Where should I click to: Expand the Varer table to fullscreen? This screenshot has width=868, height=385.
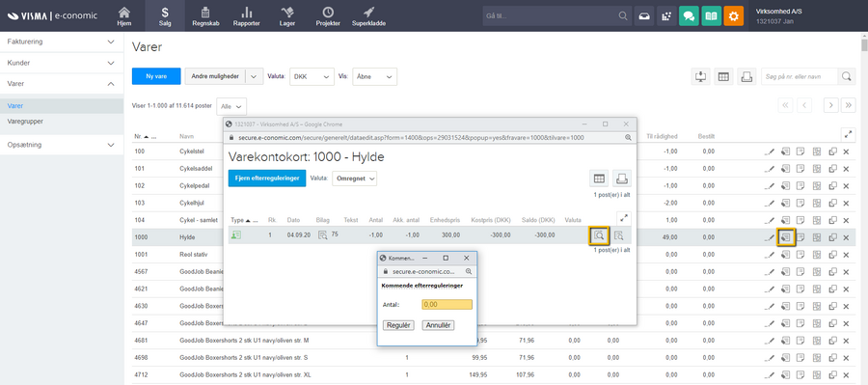[x=848, y=134]
